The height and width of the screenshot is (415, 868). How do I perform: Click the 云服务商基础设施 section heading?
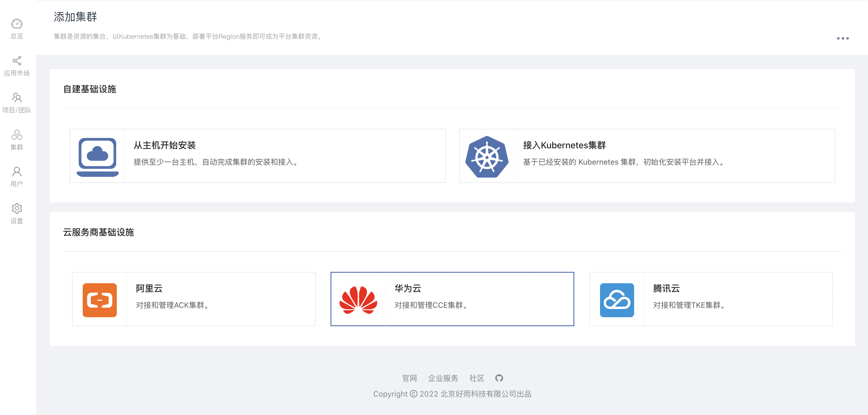pos(98,232)
